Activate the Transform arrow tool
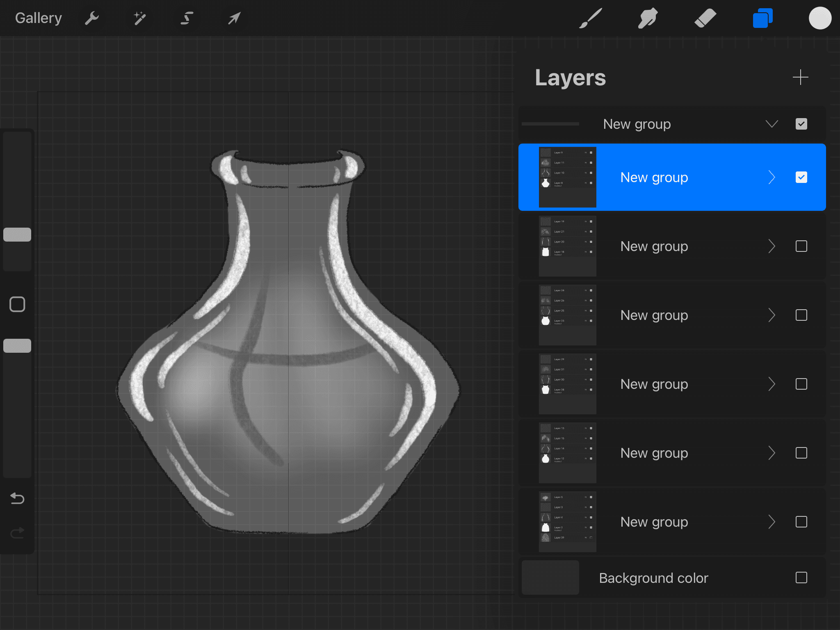Viewport: 840px width, 630px height. [234, 18]
